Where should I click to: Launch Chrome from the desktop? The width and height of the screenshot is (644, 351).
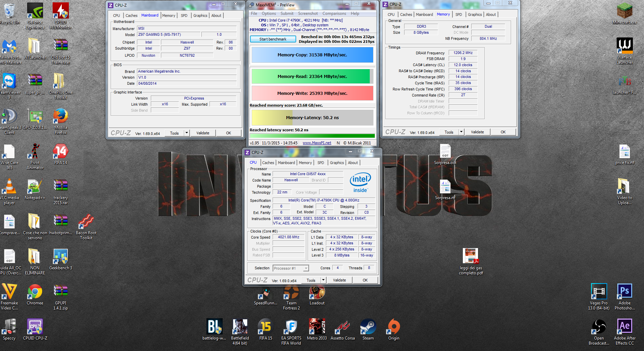coord(35,294)
